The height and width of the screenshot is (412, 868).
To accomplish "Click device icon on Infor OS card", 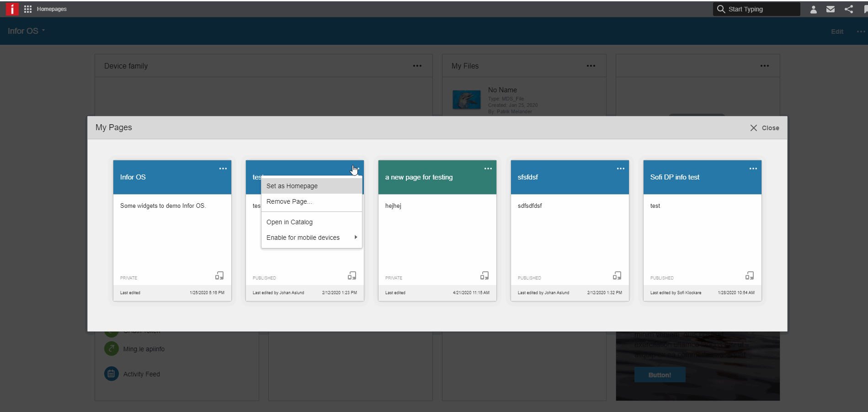I will (219, 275).
